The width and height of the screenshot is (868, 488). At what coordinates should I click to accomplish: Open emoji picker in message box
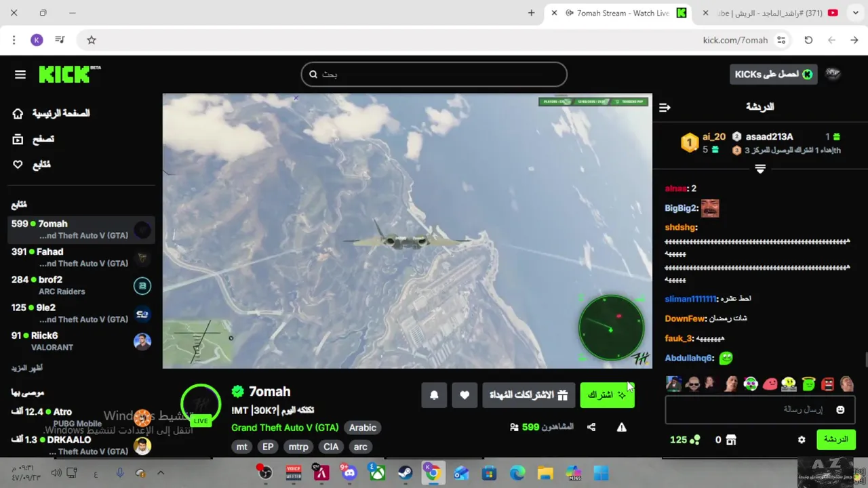pyautogui.click(x=840, y=410)
